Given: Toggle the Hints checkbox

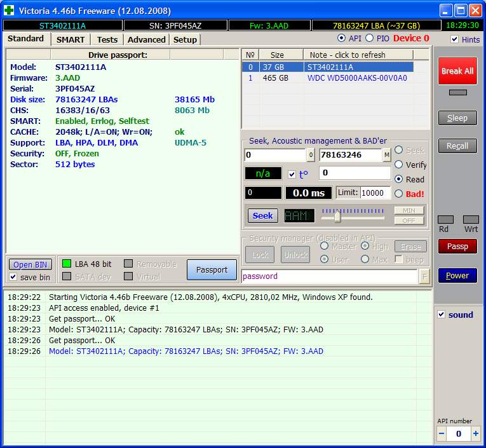Looking at the screenshot, I should coord(454,39).
